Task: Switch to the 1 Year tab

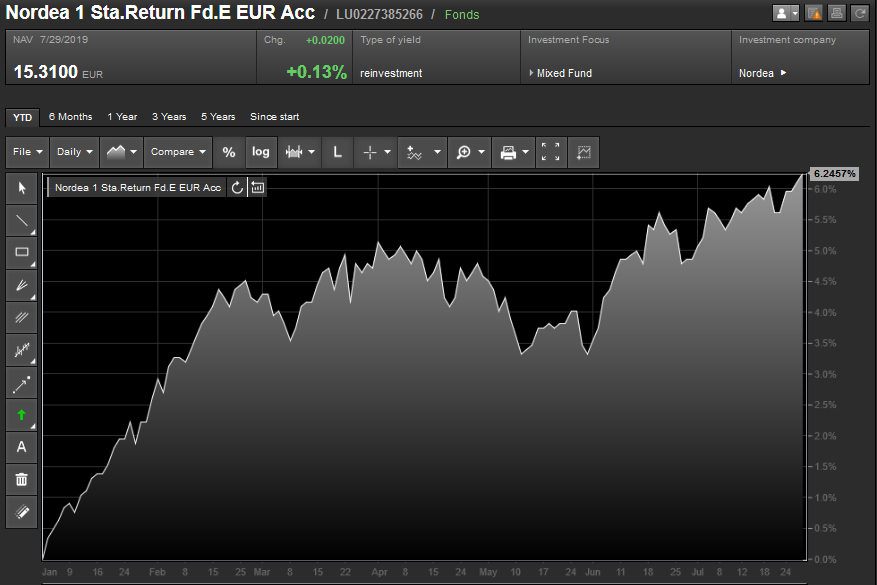Action: [122, 117]
